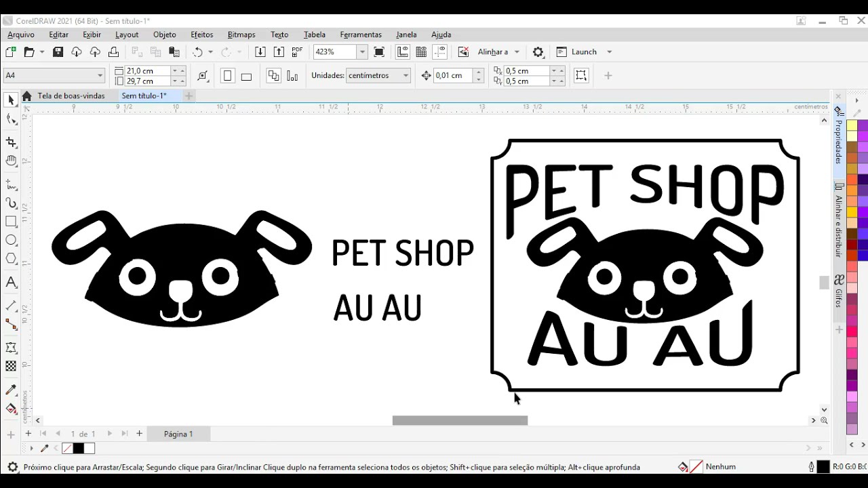Click the Import icon
868x488 pixels.
click(x=260, y=52)
